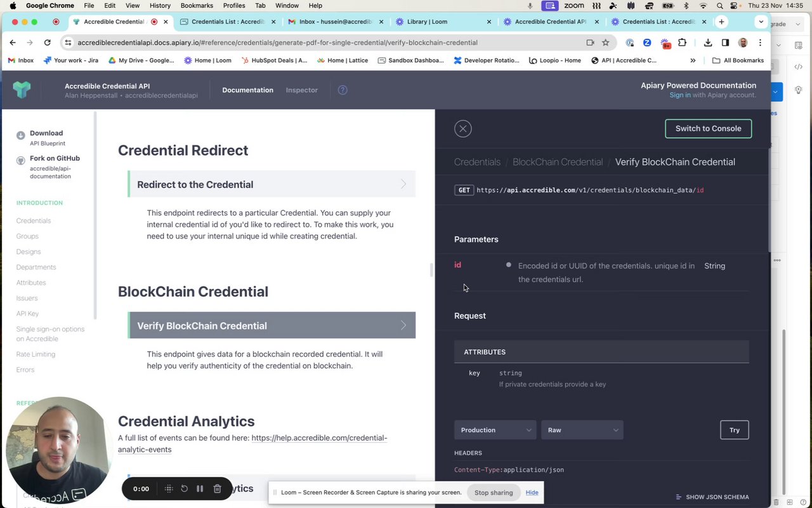The height and width of the screenshot is (508, 812).
Task: Click the Switch to Console button
Action: coord(708,128)
